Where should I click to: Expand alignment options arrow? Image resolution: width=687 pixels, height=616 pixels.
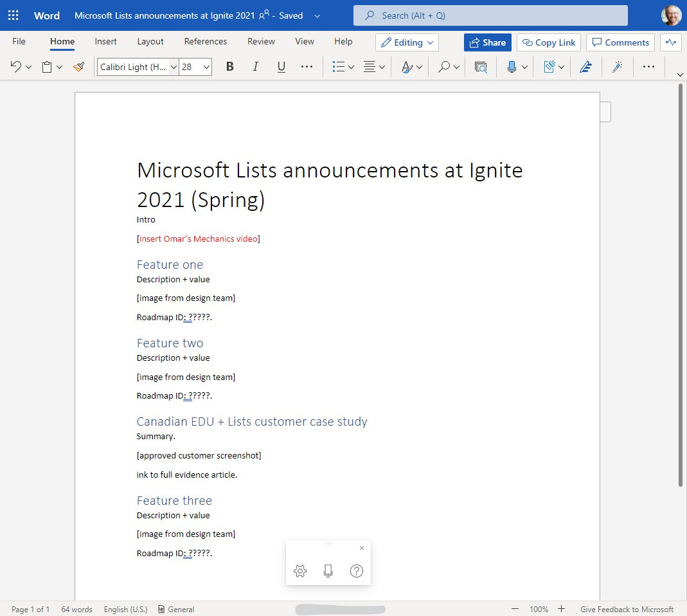tap(382, 67)
